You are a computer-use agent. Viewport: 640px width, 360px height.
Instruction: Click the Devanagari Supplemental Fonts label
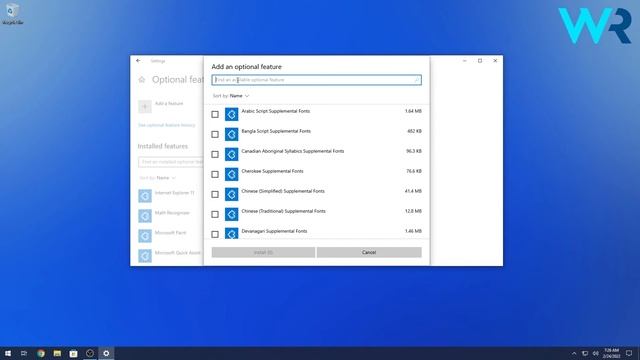click(x=274, y=231)
